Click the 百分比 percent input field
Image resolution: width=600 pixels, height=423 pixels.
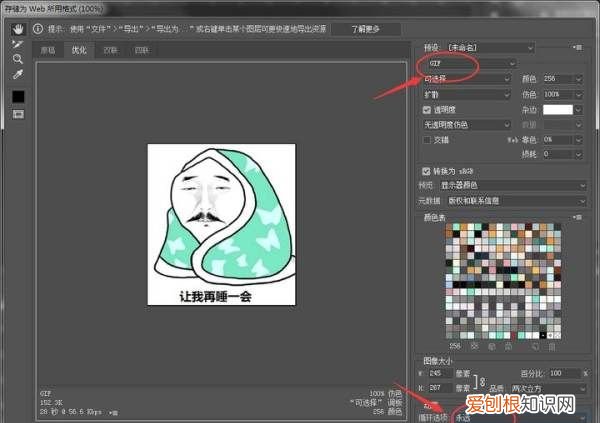pyautogui.click(x=565, y=373)
